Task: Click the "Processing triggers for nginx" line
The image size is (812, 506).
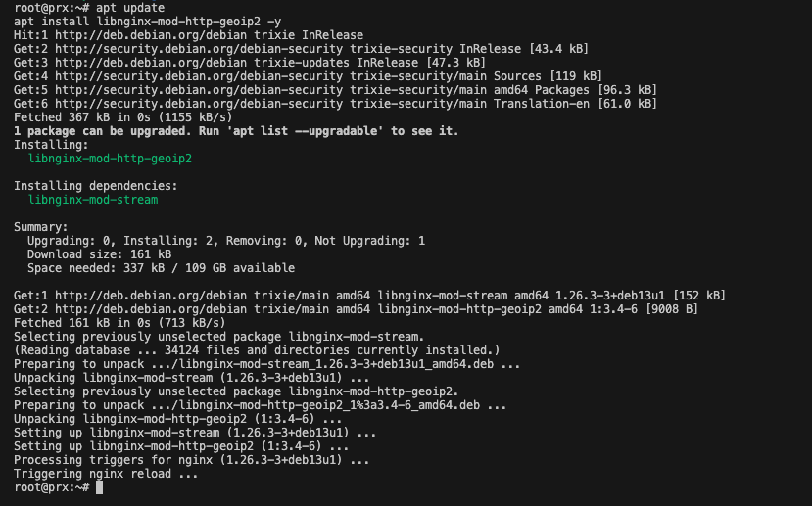Action: point(191,460)
